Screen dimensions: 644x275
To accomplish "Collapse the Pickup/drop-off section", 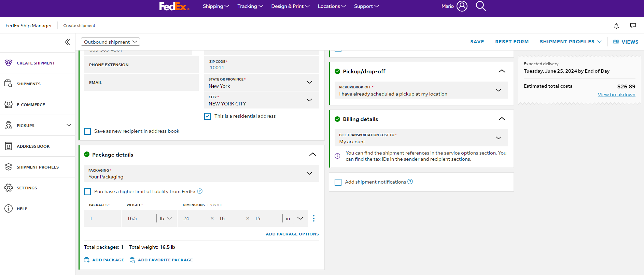I will pos(502,71).
